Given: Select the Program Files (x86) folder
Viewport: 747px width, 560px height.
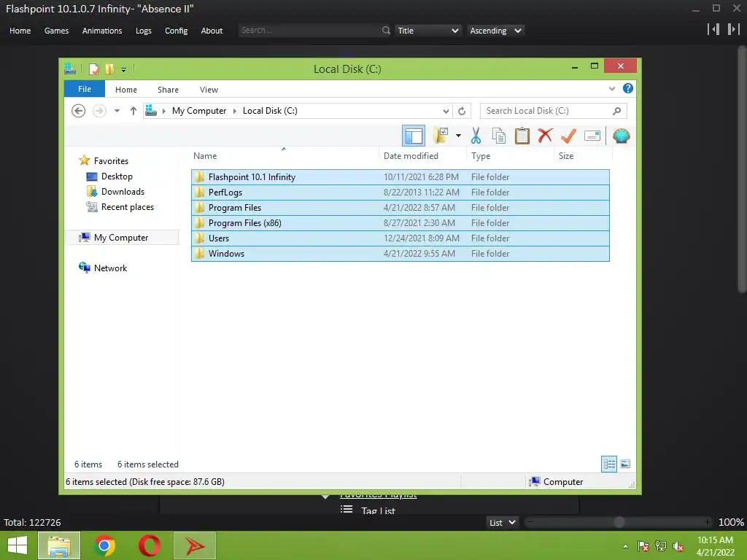Looking at the screenshot, I should pos(400,223).
